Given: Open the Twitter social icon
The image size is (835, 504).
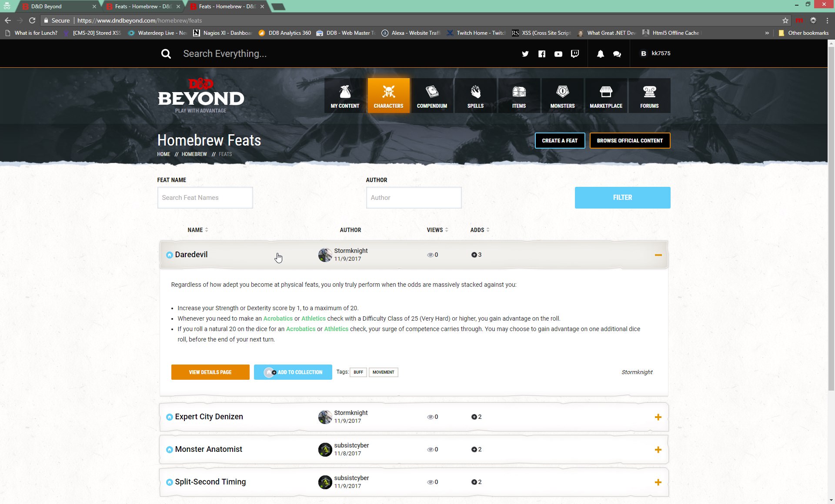Looking at the screenshot, I should (525, 54).
